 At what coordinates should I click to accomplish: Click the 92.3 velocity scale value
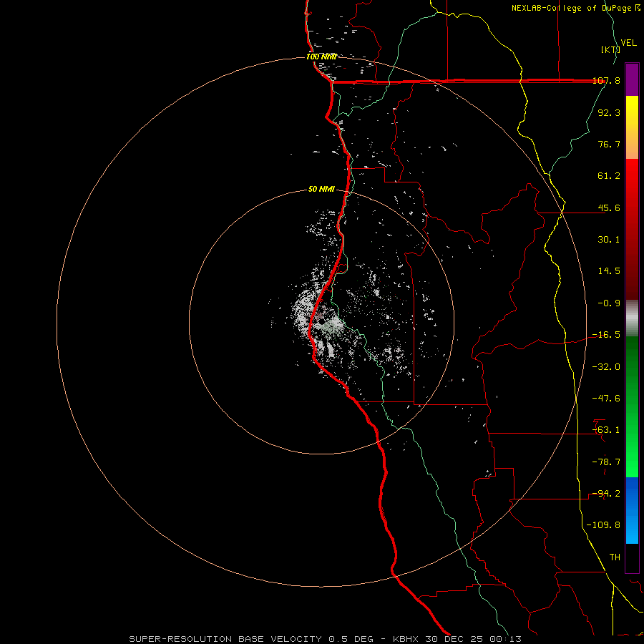coord(609,112)
